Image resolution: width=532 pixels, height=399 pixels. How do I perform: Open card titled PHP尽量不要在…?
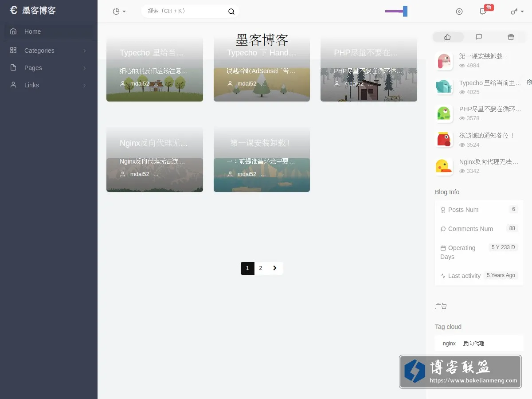coord(366,53)
